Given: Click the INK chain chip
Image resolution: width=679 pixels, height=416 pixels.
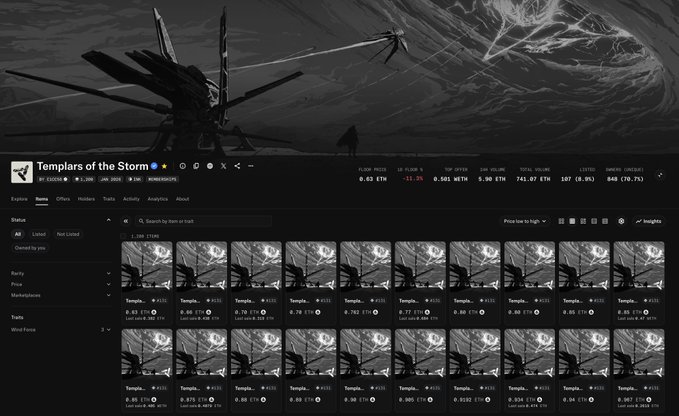Looking at the screenshot, I should pyautogui.click(x=135, y=179).
